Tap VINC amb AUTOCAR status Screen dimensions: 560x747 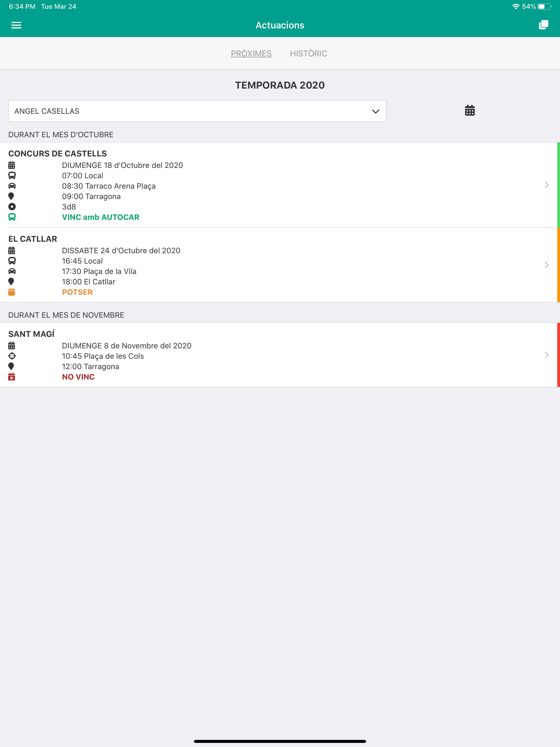point(101,217)
